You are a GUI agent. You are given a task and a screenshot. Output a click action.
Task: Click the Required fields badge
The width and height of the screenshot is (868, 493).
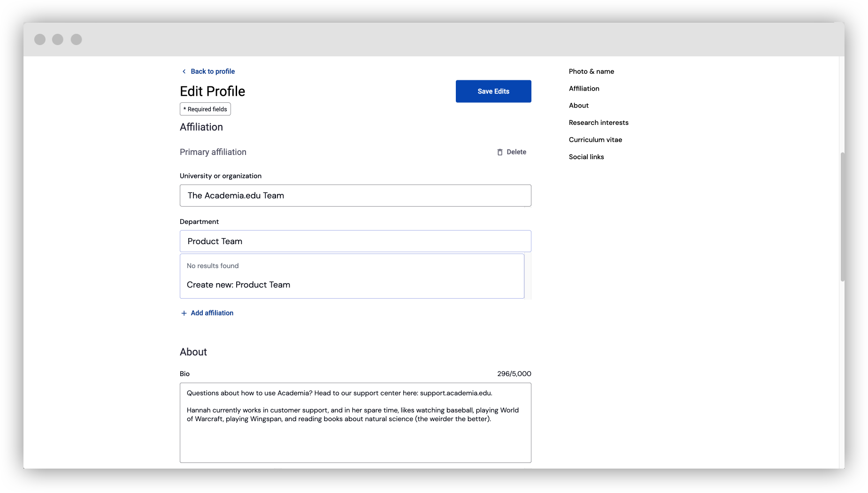[x=205, y=108]
